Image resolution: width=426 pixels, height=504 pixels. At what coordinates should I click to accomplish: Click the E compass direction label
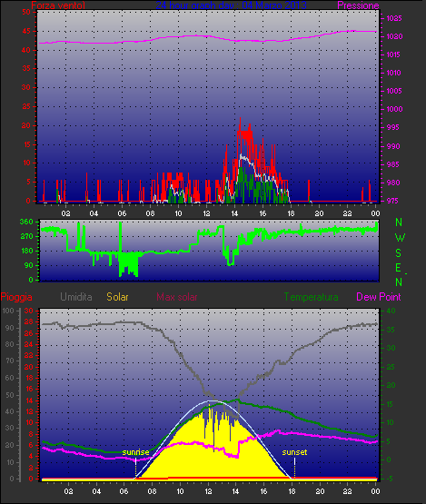coord(399,267)
